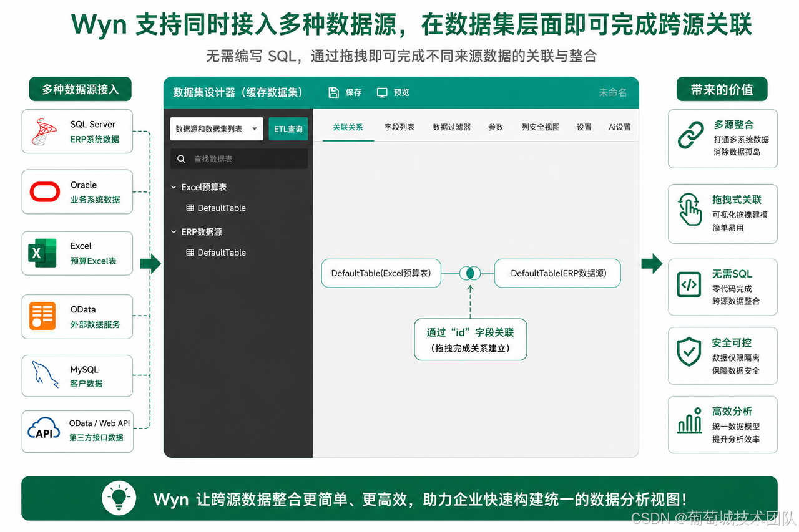Click the API cloud icon
Image resolution: width=799 pixels, height=532 pixels.
pyautogui.click(x=44, y=430)
